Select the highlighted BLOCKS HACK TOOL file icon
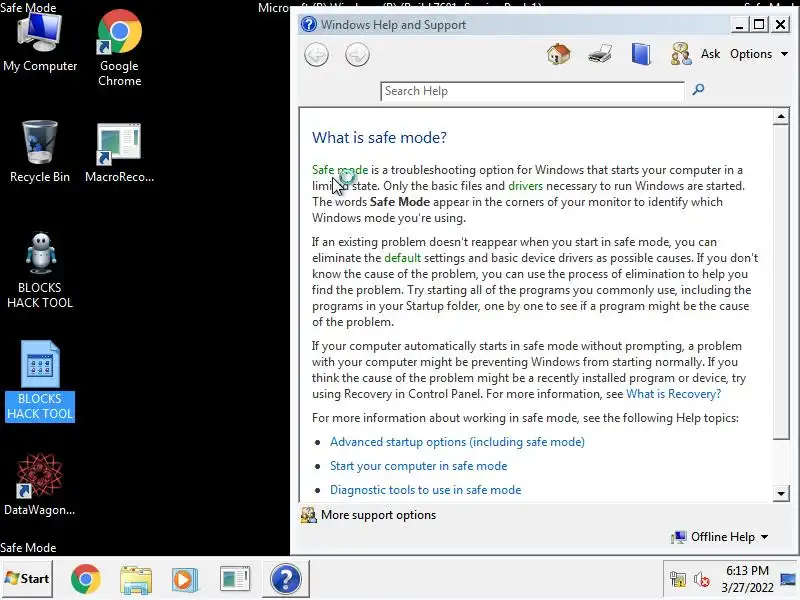Image resolution: width=800 pixels, height=600 pixels. (40, 381)
